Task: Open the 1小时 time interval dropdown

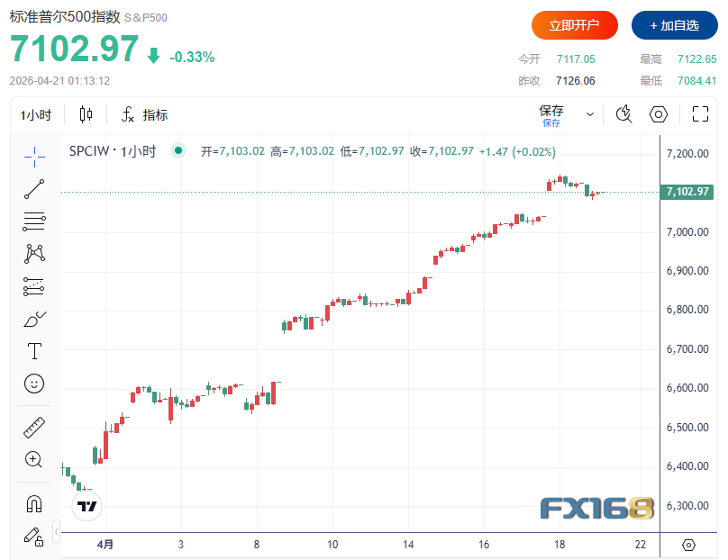Action: pyautogui.click(x=37, y=114)
